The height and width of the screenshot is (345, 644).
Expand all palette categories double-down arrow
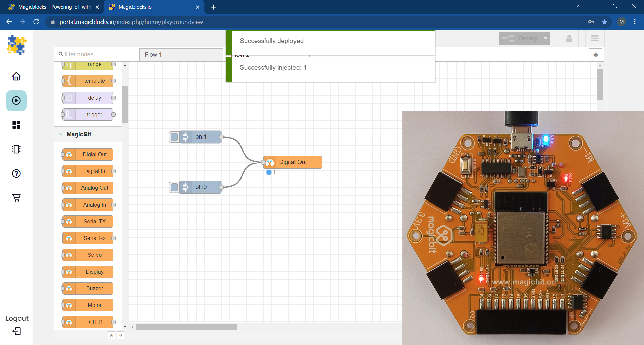point(121,335)
